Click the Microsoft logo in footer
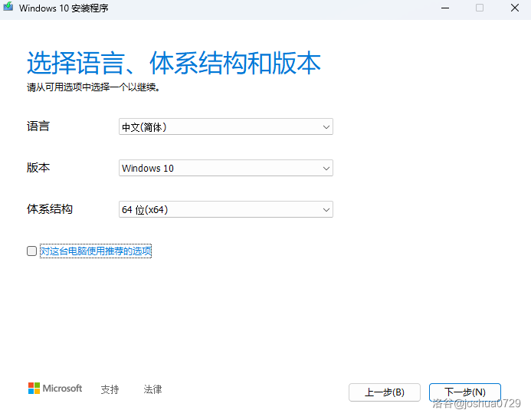Image resolution: width=531 pixels, height=420 pixels. pos(55,389)
